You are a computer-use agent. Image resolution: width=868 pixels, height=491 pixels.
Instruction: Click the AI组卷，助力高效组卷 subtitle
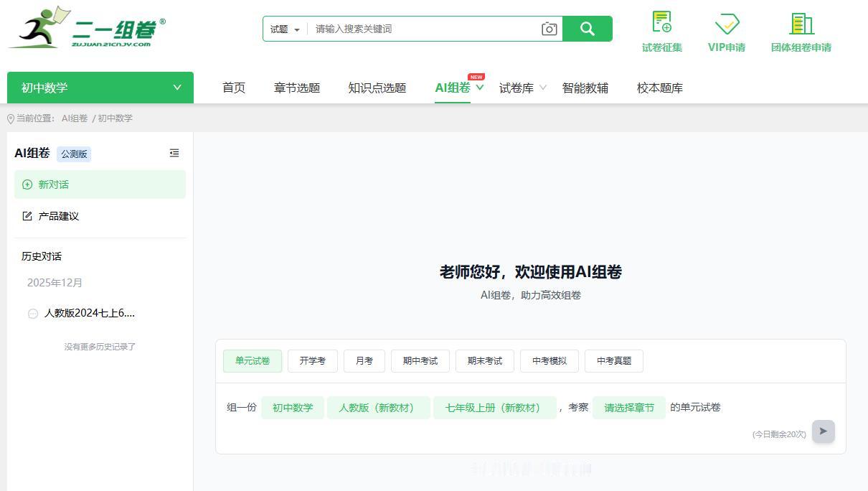(x=531, y=295)
